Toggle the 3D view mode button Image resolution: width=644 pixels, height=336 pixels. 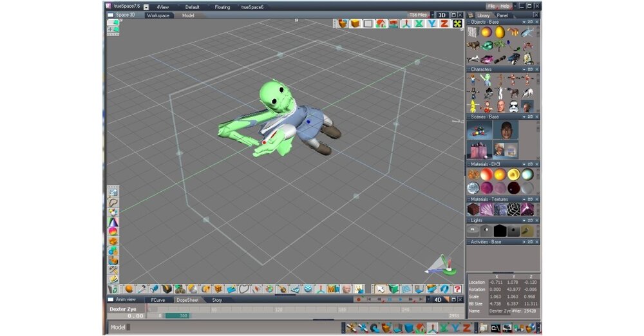tap(442, 15)
